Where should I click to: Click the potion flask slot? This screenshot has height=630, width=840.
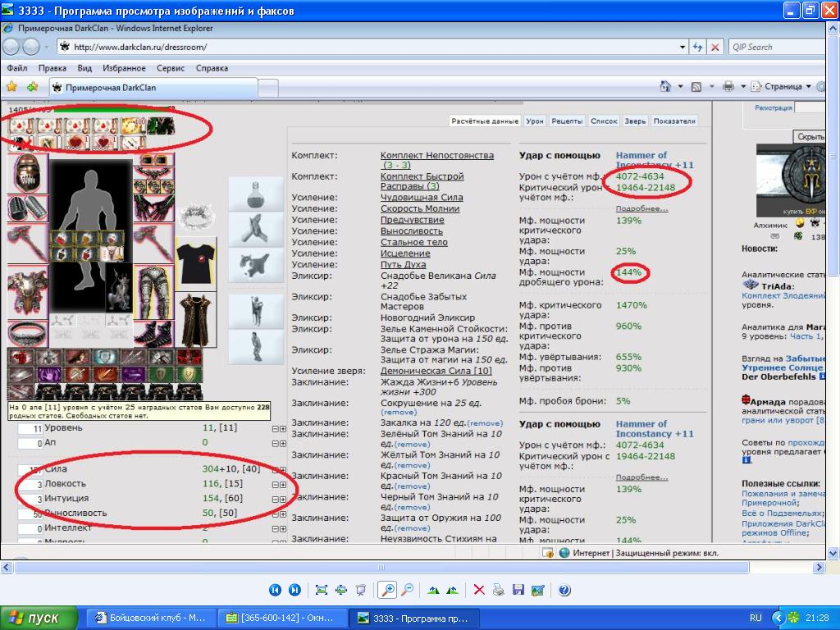[x=256, y=194]
